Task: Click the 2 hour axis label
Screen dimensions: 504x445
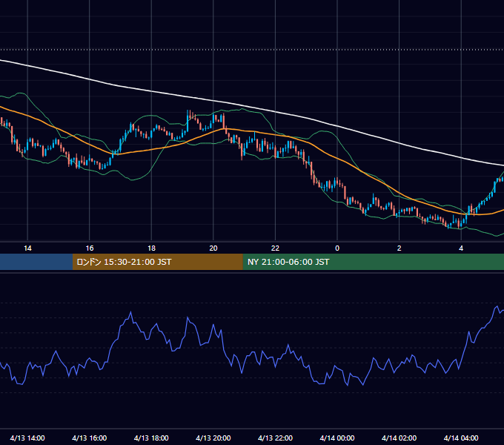Action: [x=399, y=248]
